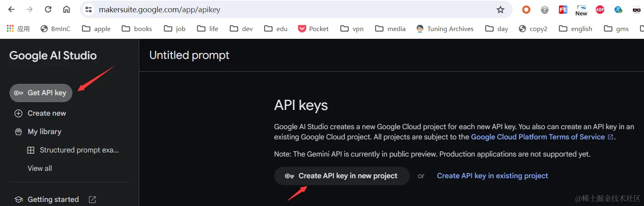Click the browser back arrow
The image size is (644, 206).
point(11,9)
